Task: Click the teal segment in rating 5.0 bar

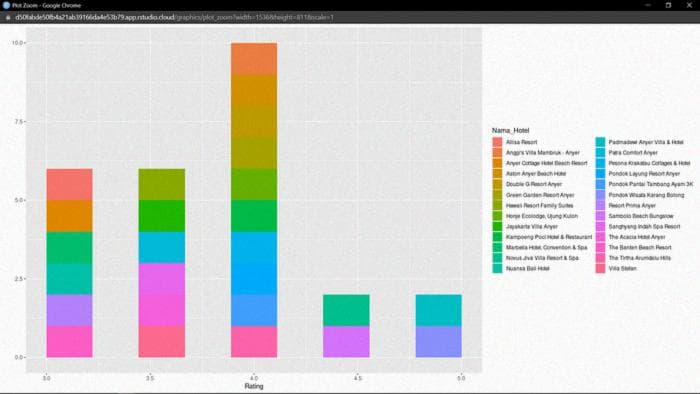Action: (x=438, y=310)
